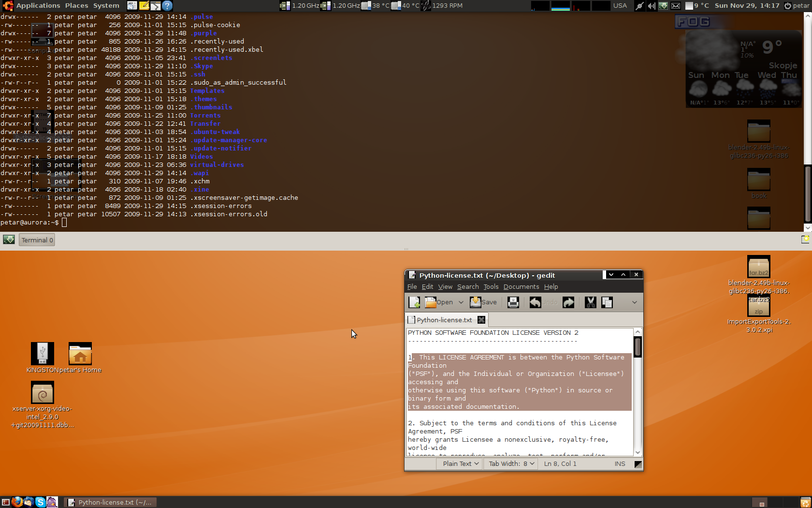Open the Plain Text language dropdown

click(x=460, y=463)
